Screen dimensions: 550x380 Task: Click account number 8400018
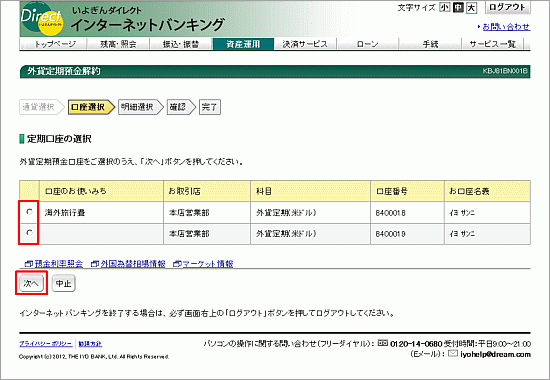(390, 213)
